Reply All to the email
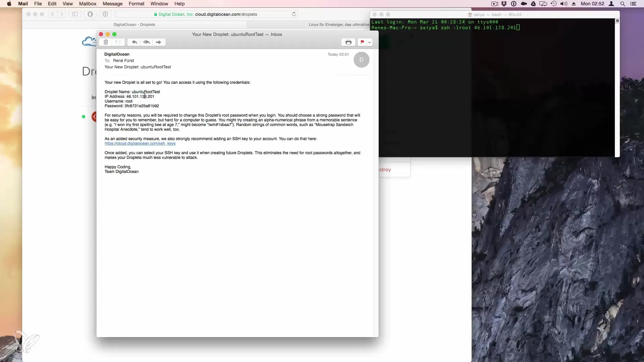644x362 pixels. (x=147, y=42)
